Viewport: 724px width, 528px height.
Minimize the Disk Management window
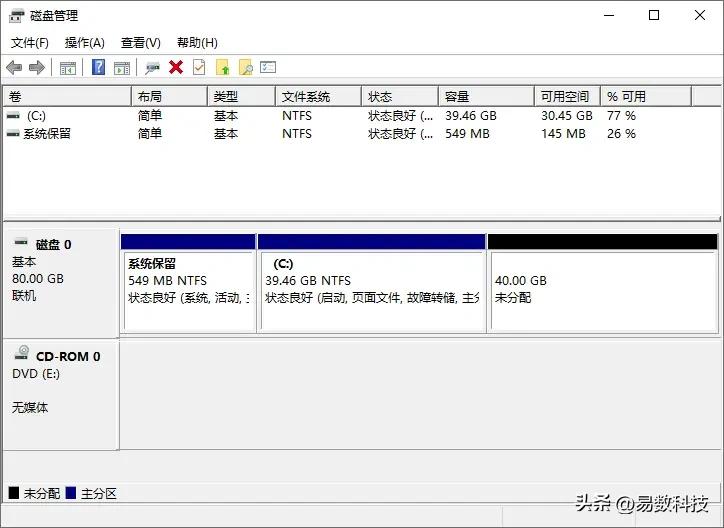tap(609, 16)
